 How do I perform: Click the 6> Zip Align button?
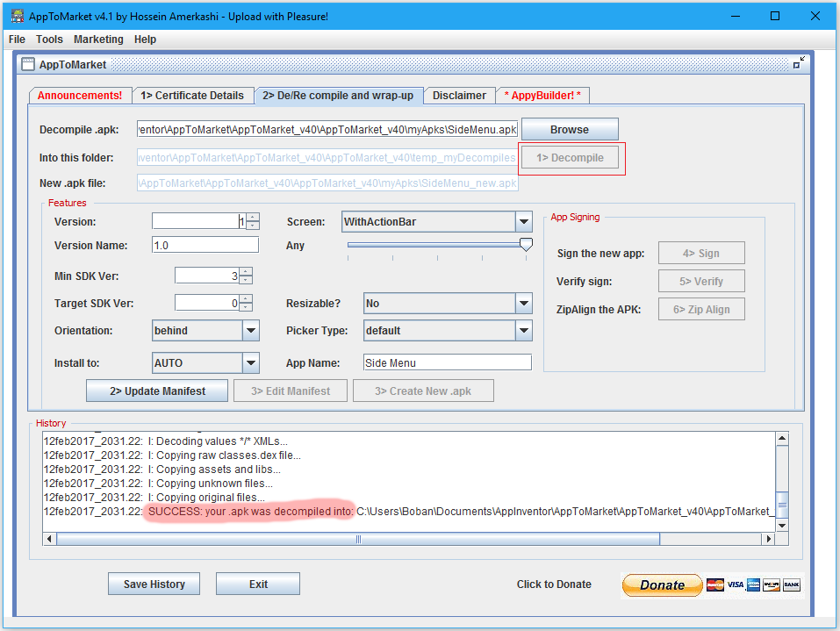click(701, 309)
